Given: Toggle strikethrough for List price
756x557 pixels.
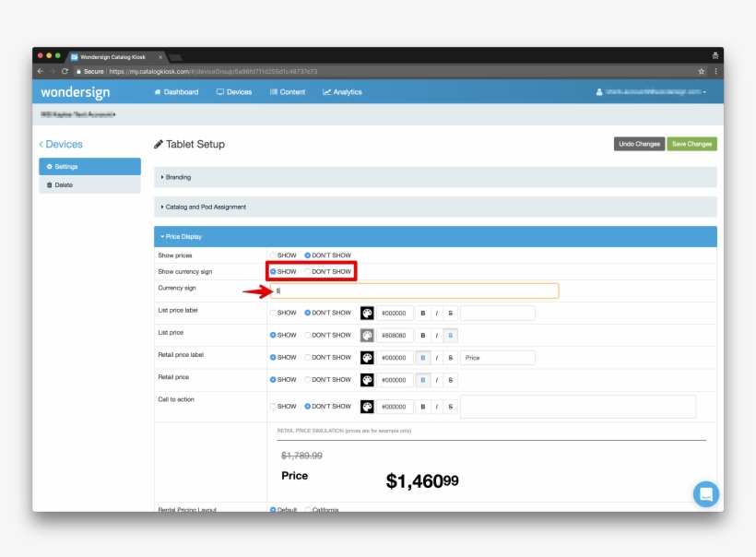Looking at the screenshot, I should click(451, 336).
